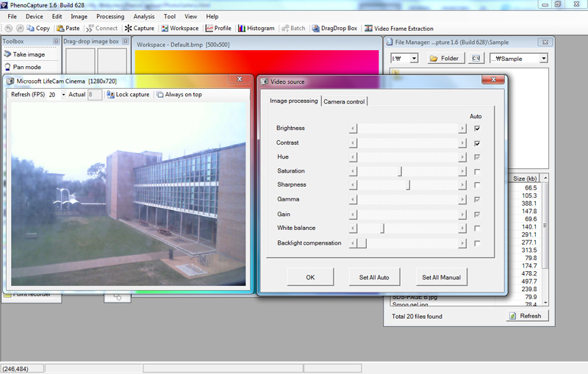This screenshot has width=588, height=374.
Task: Open the Profile tool
Action: tap(218, 29)
